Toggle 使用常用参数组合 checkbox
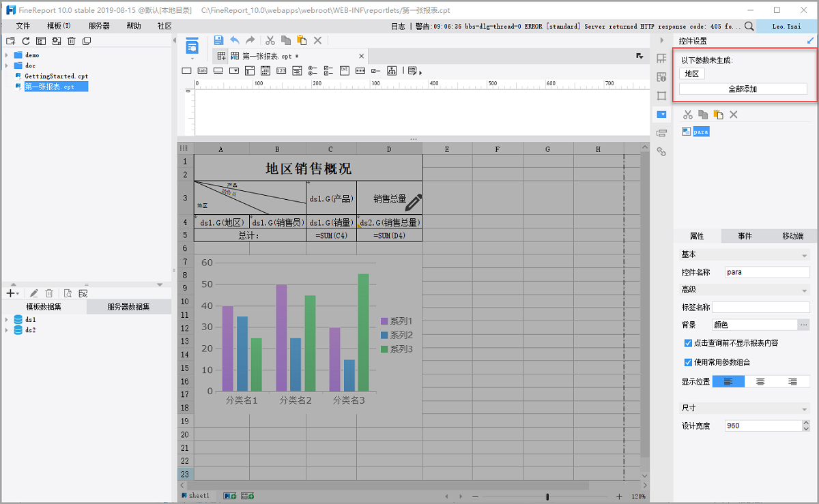 coord(688,362)
